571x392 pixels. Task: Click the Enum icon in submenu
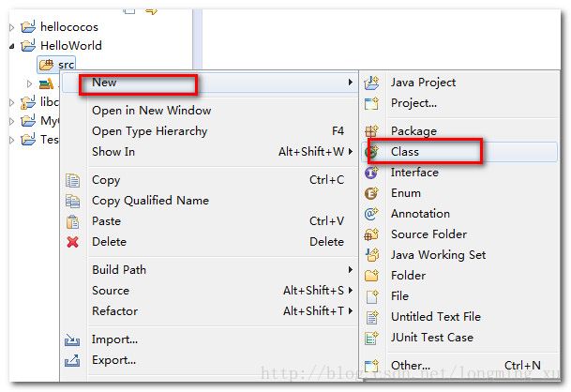coord(371,193)
